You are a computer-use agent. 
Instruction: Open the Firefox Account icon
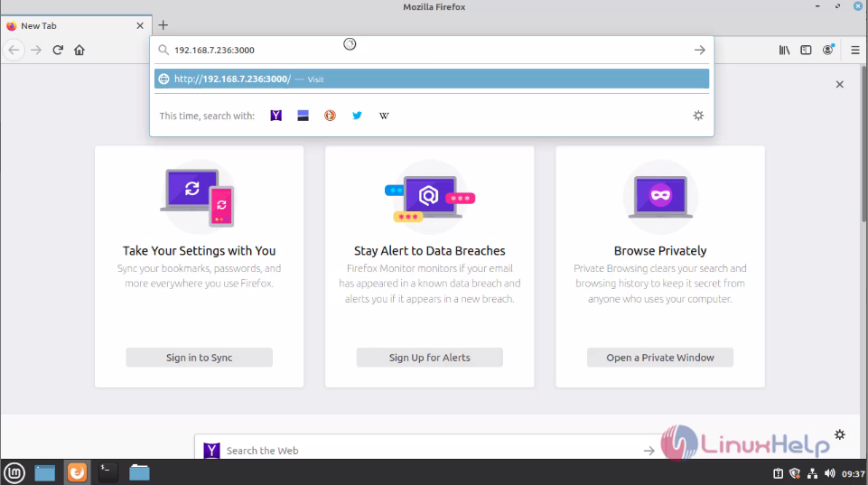coord(828,50)
